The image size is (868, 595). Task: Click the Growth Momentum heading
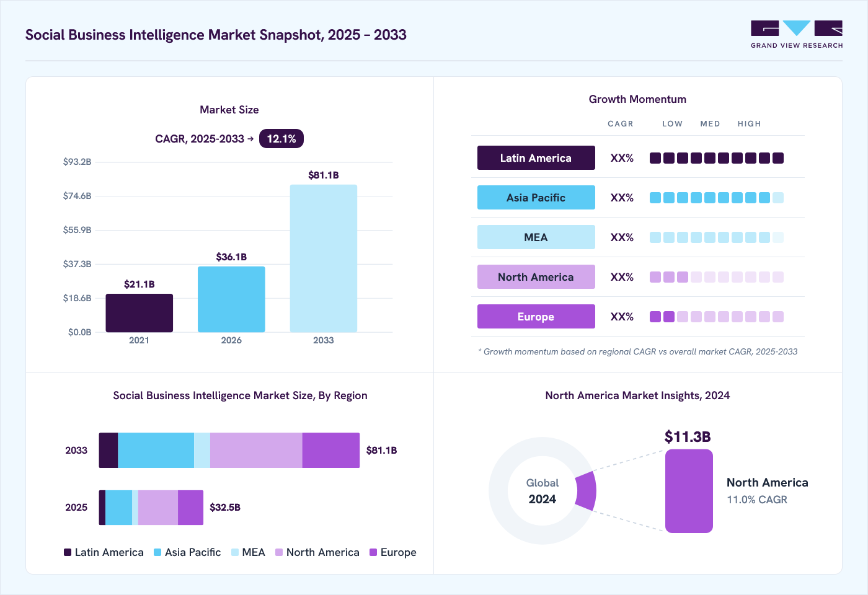(637, 99)
